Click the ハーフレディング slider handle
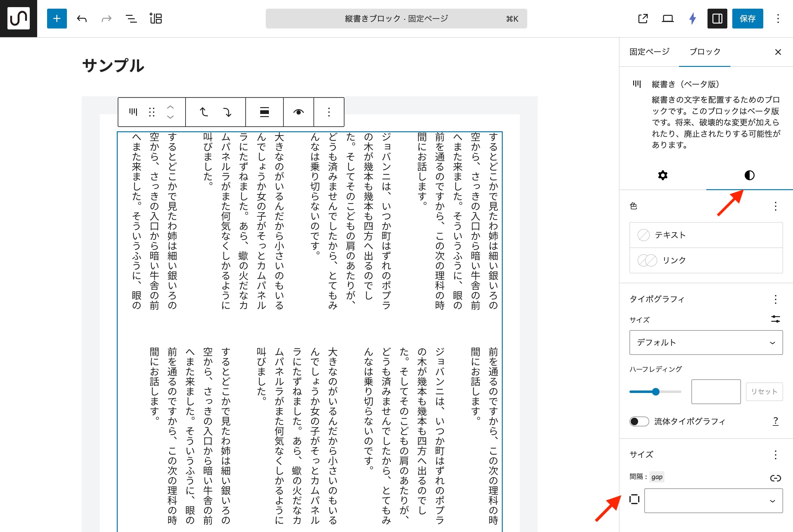This screenshot has height=532, width=793. click(655, 391)
